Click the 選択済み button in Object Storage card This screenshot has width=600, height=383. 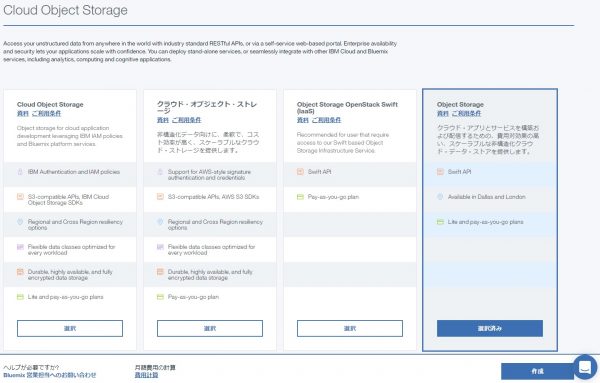point(490,328)
